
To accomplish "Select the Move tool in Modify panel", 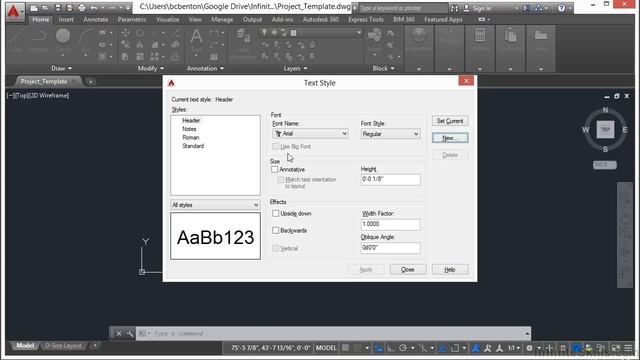I will [x=125, y=33].
